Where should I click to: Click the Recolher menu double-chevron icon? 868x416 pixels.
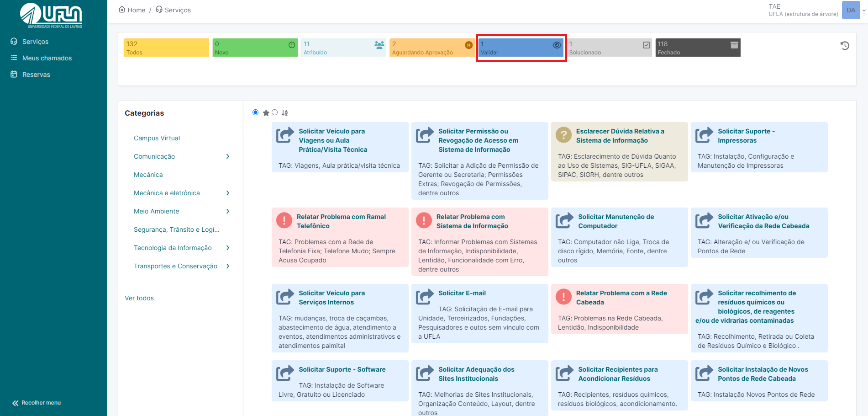click(x=15, y=403)
